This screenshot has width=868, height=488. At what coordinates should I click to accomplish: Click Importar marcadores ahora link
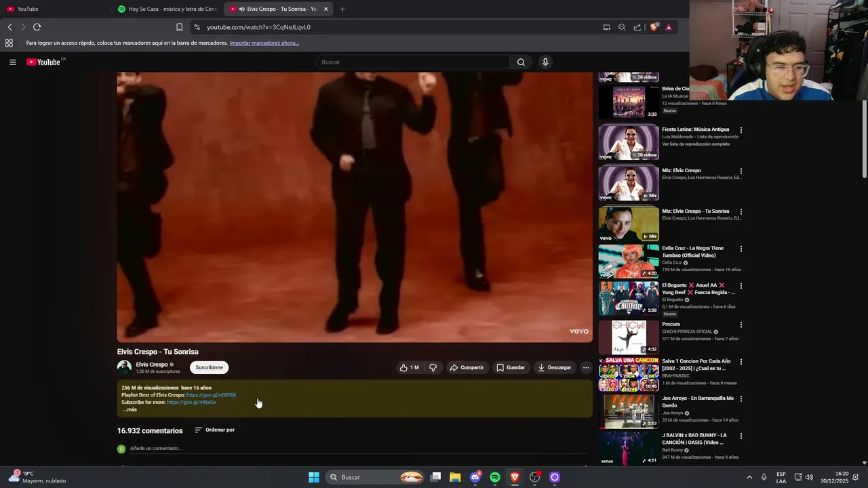click(264, 43)
